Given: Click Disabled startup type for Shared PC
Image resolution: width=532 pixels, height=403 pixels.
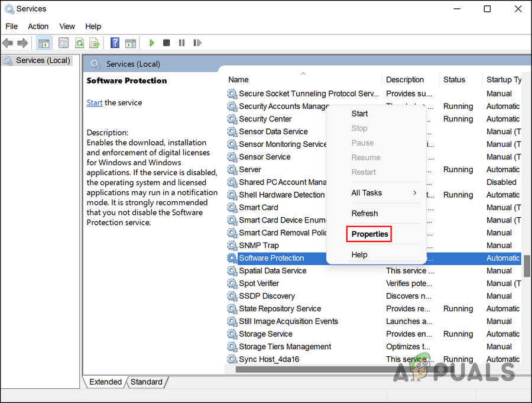Looking at the screenshot, I should click(x=501, y=182).
